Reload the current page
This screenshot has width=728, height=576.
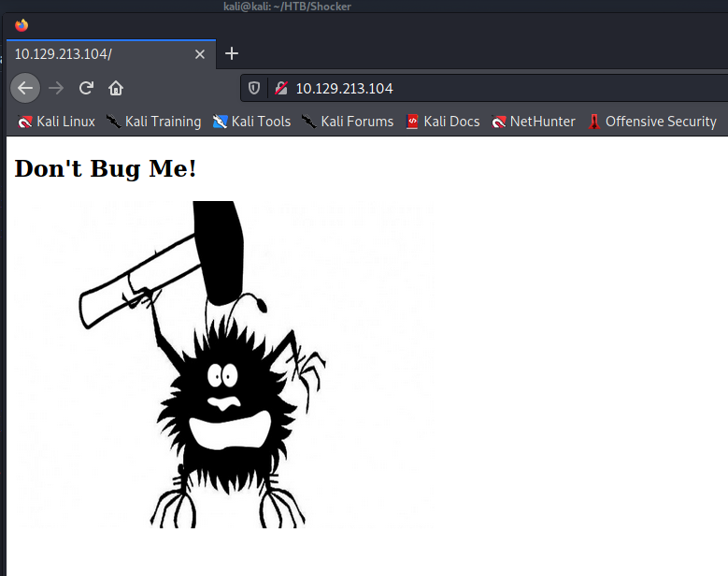click(86, 88)
